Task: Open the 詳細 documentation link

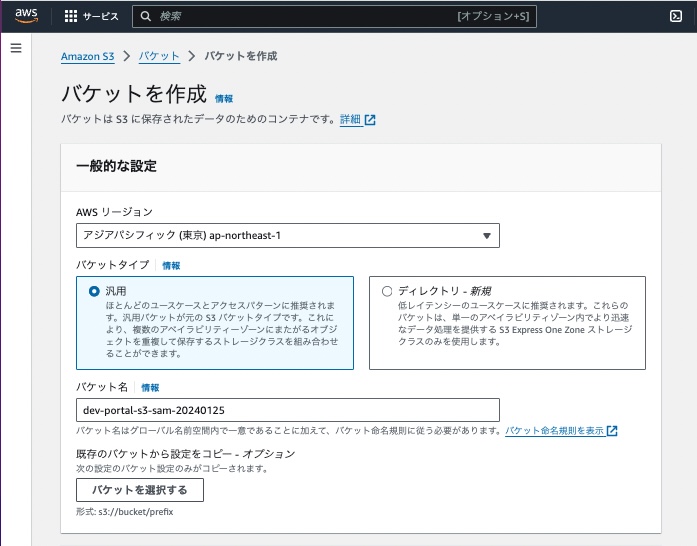Action: (x=350, y=119)
